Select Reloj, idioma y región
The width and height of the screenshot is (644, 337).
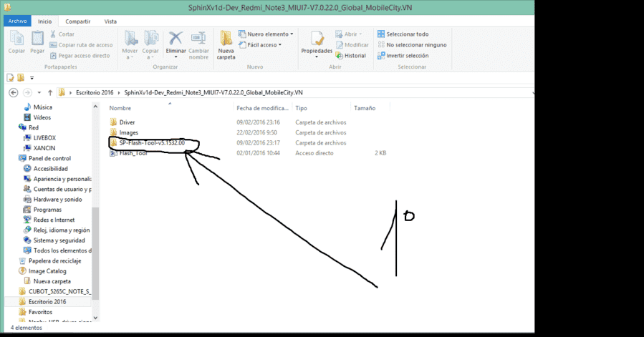[57, 230]
